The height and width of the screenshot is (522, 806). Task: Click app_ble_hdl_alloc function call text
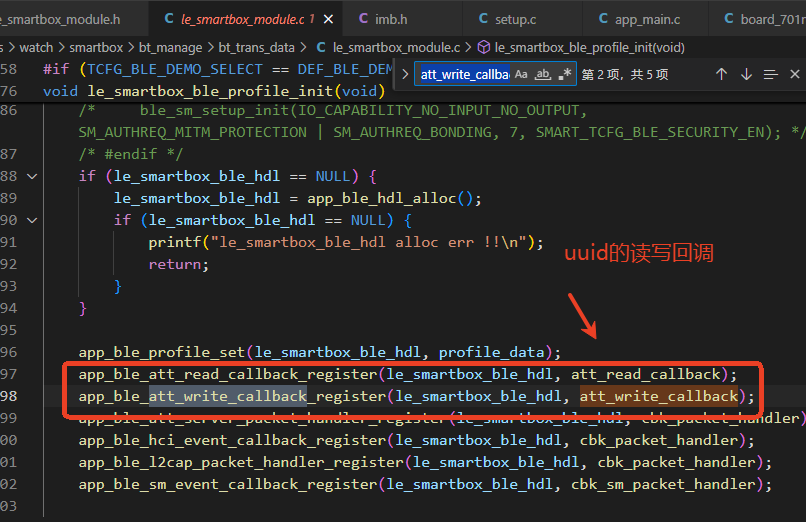pyautogui.click(x=382, y=198)
